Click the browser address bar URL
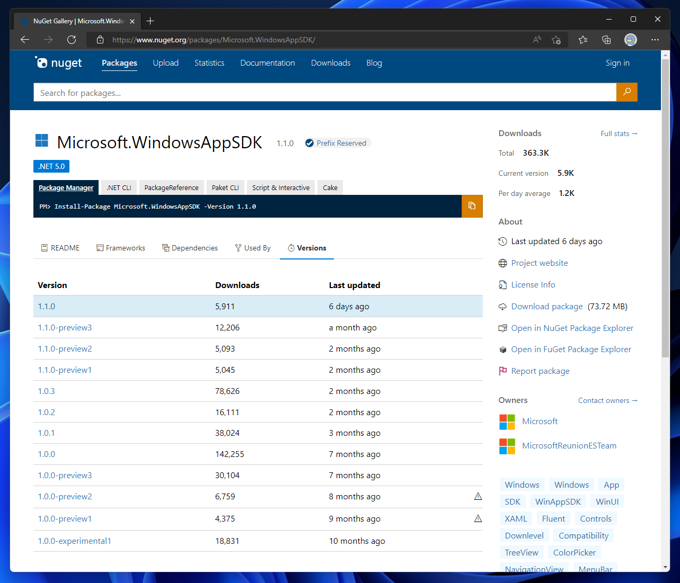 coord(213,40)
